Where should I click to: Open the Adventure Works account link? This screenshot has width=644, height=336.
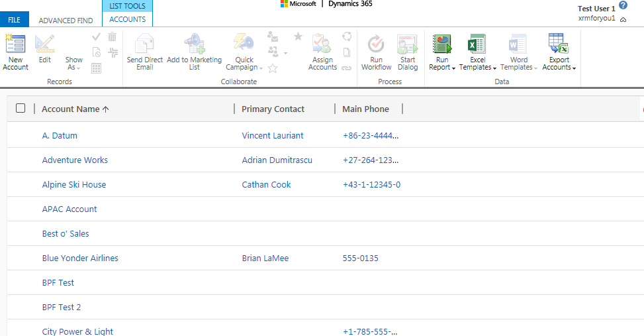(x=75, y=160)
